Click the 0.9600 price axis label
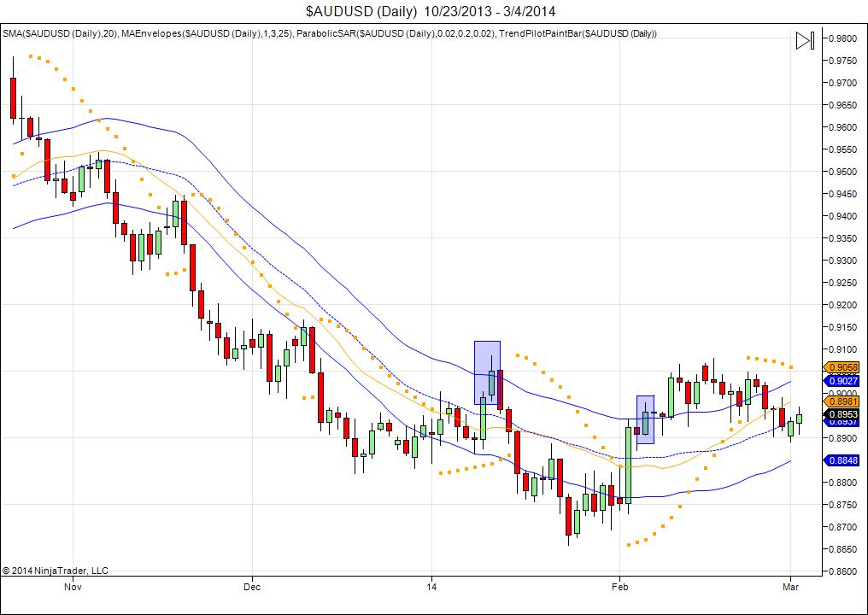The image size is (868, 615). 843,126
